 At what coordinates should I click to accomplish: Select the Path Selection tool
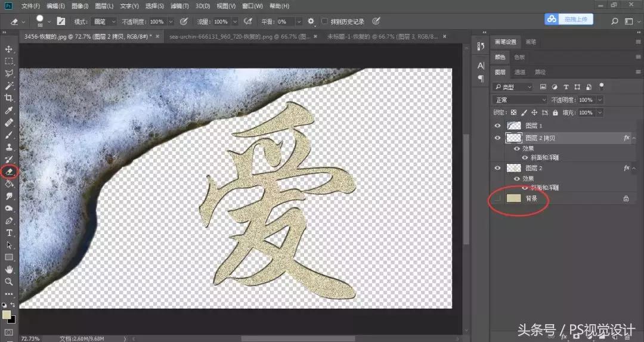pos(8,245)
